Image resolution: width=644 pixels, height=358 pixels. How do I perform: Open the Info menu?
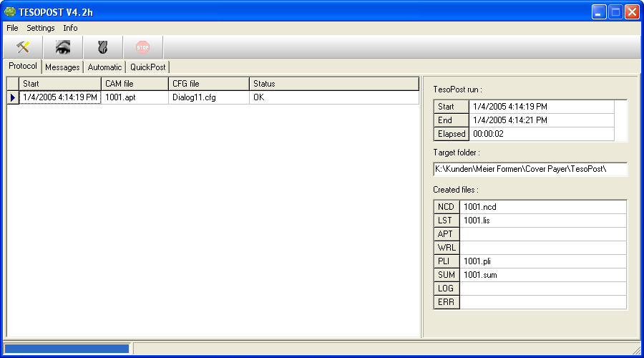tap(70, 28)
